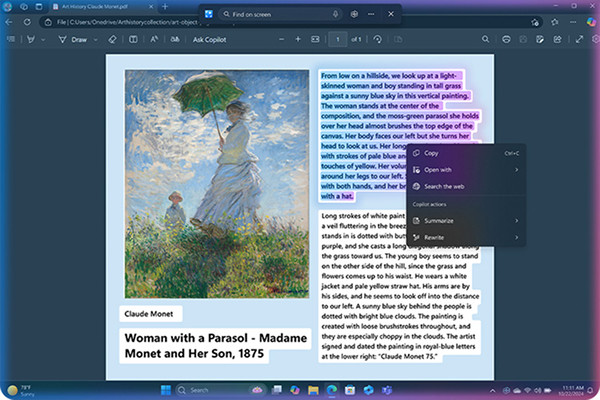Select the Draw tool
600x400 pixels.
(x=73, y=39)
